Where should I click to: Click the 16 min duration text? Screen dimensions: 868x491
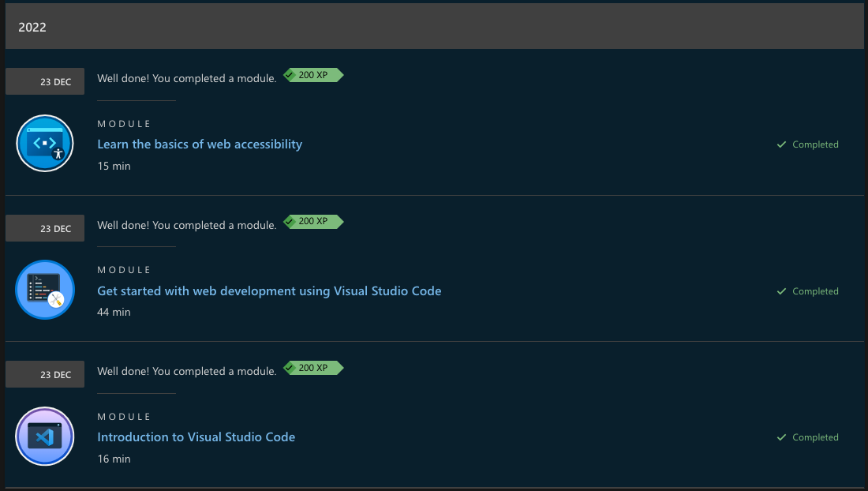[x=114, y=459]
